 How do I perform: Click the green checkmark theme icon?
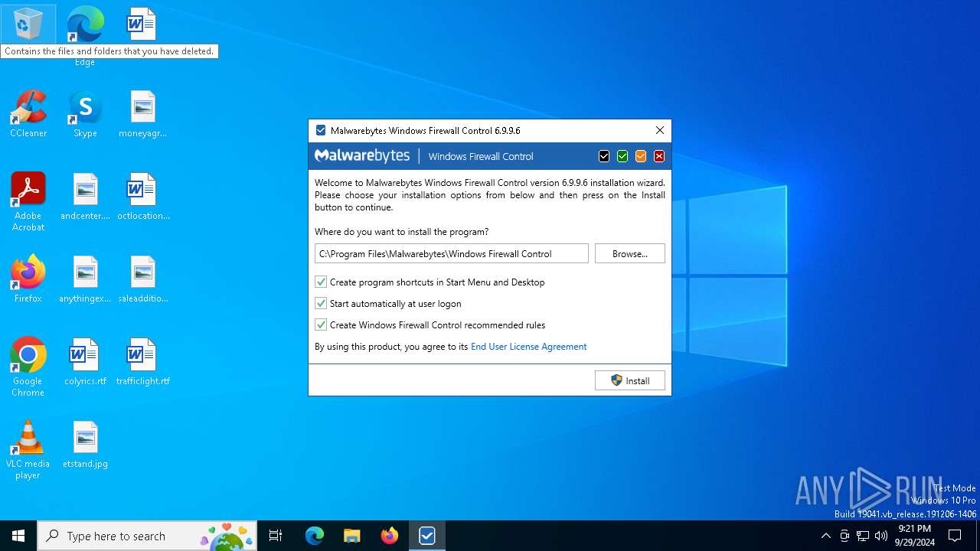622,156
